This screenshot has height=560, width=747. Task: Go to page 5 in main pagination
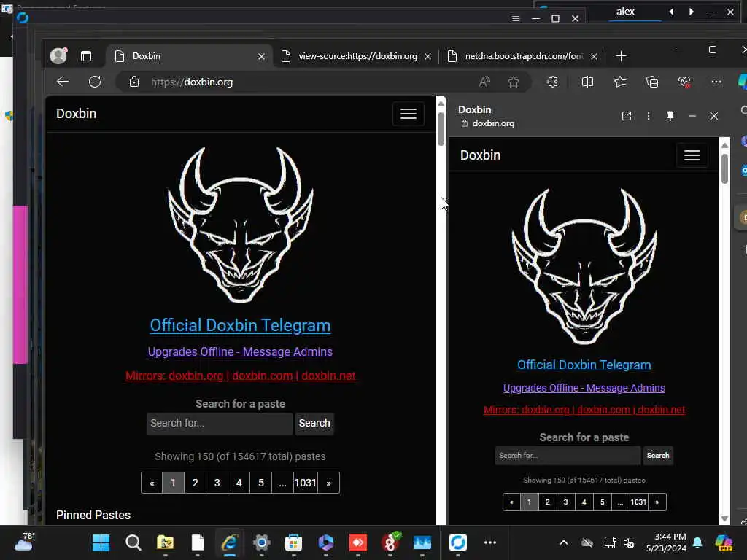260,483
